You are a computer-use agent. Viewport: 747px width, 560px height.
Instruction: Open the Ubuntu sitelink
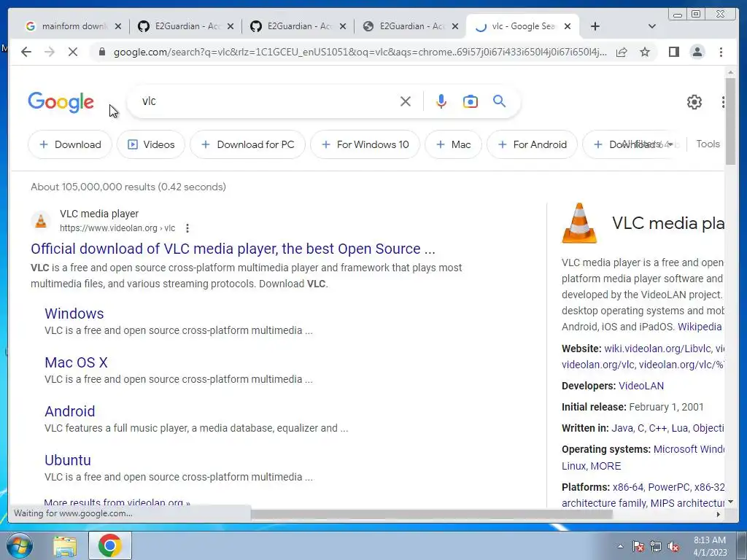click(x=68, y=460)
